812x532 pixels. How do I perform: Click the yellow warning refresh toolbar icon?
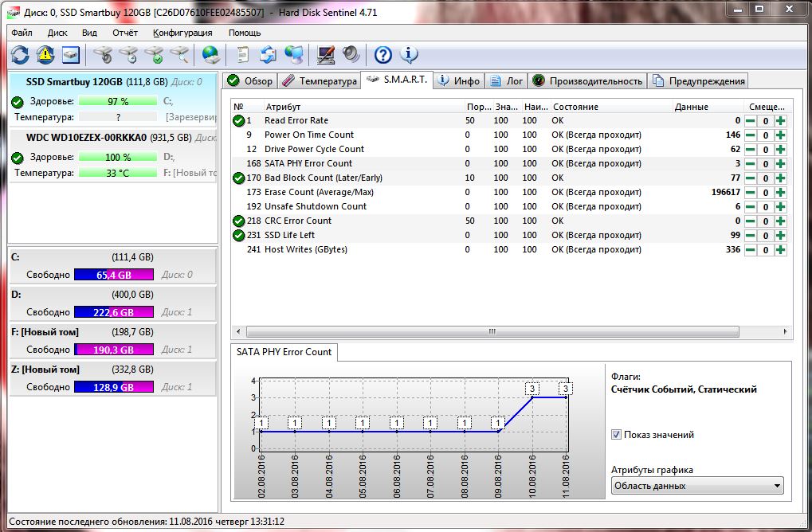[45, 54]
